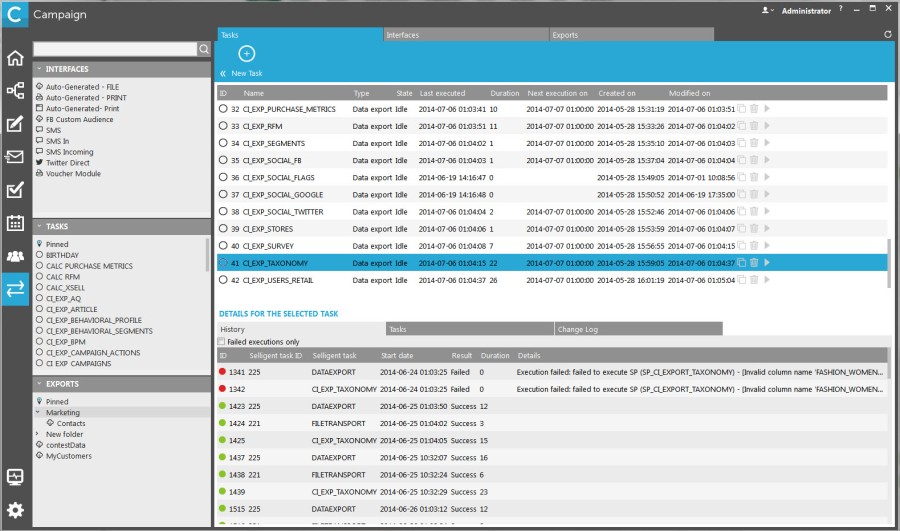Click the round plus New Task icon

point(246,54)
